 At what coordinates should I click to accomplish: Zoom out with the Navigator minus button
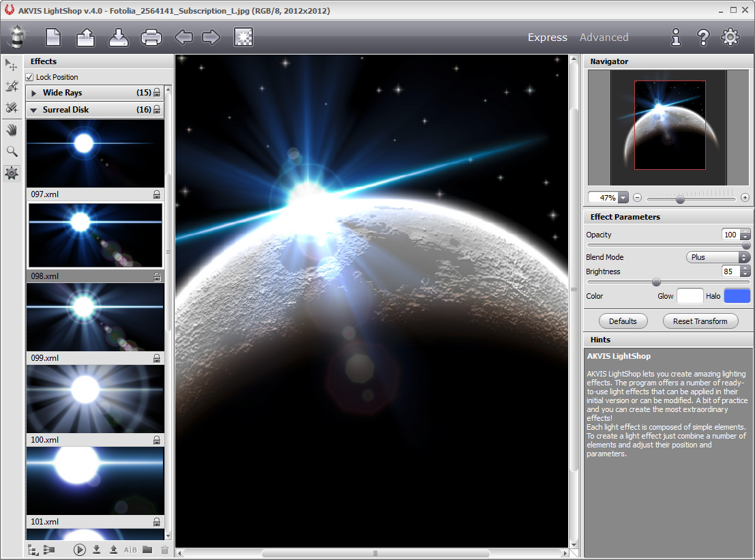(x=637, y=197)
